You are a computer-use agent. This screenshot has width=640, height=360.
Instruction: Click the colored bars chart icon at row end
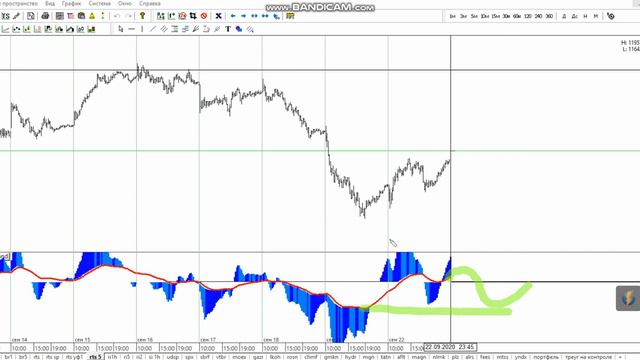[x=91, y=29]
